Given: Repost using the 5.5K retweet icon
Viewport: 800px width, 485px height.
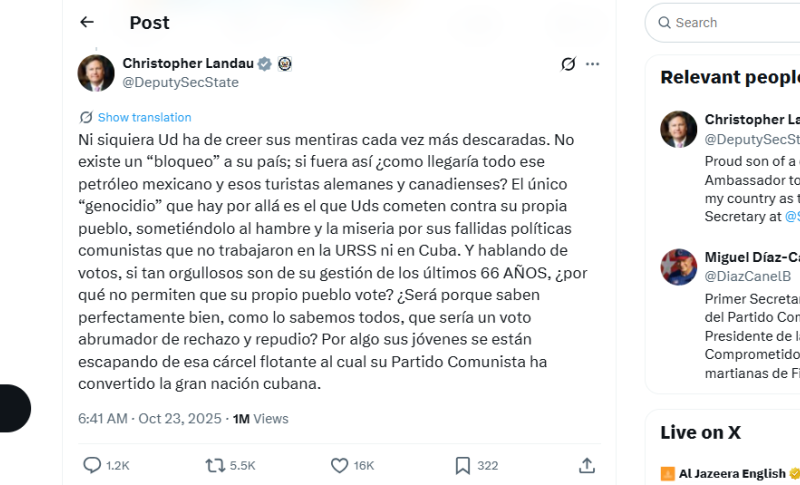Looking at the screenshot, I should 215,465.
